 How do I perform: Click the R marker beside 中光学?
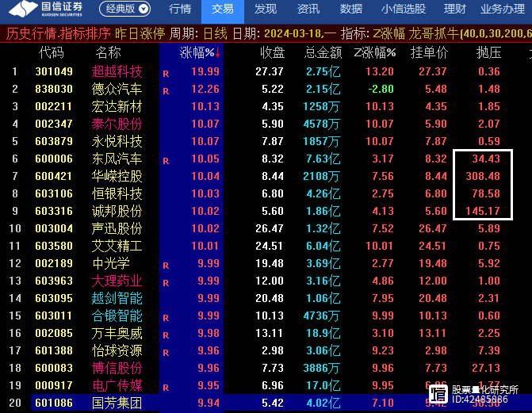[x=166, y=266]
